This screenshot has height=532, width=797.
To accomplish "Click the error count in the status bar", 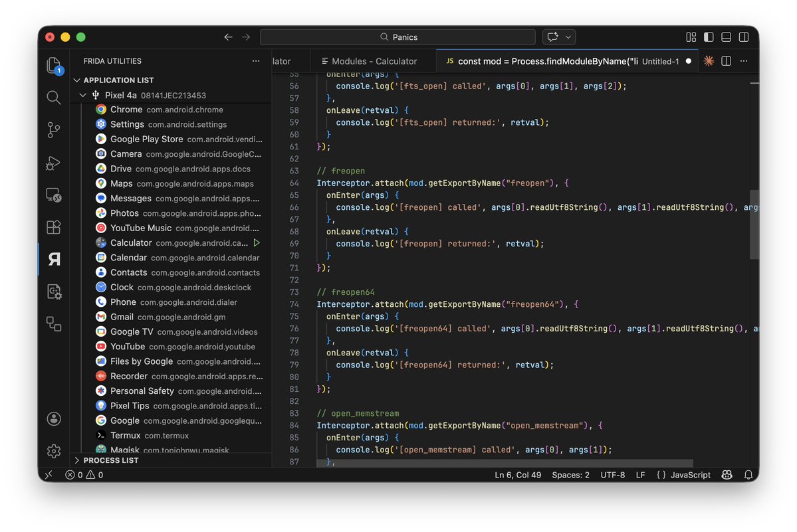I will 71,475.
